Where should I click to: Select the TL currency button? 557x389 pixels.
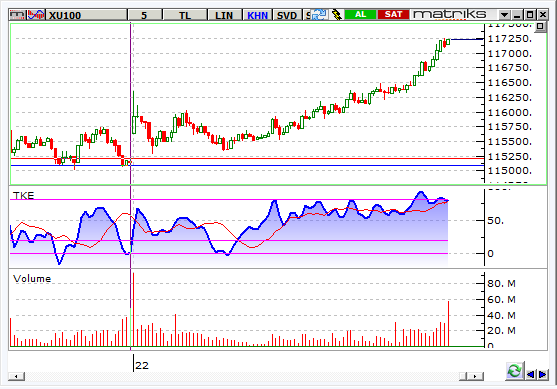pos(185,15)
